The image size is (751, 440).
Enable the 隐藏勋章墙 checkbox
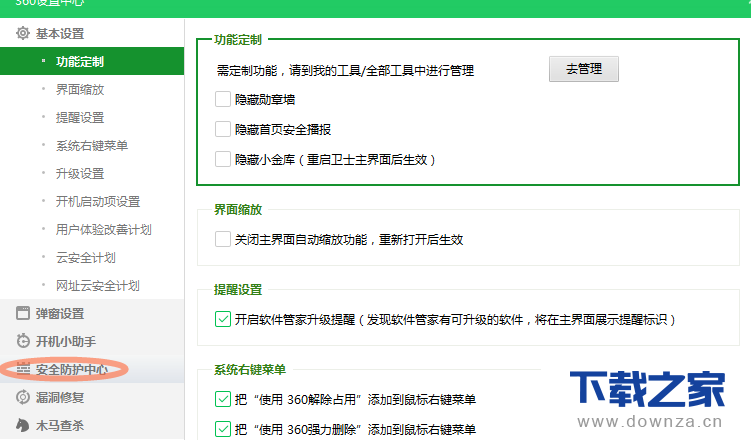223,99
